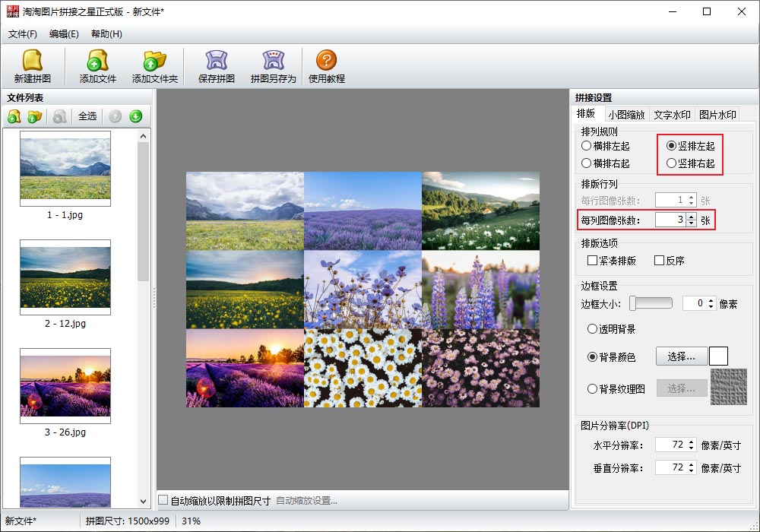Decrease 垂直分辨率 with the down arrow

(x=692, y=471)
